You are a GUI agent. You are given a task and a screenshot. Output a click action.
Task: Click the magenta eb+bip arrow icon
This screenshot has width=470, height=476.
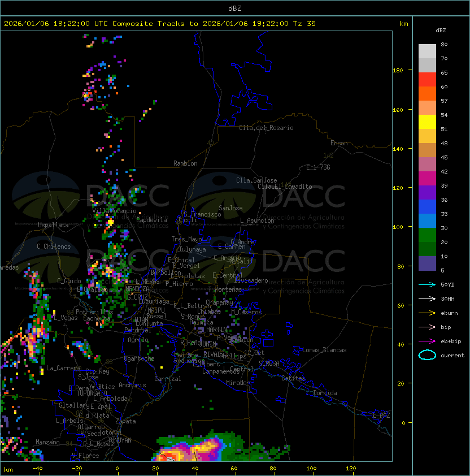[427, 341]
